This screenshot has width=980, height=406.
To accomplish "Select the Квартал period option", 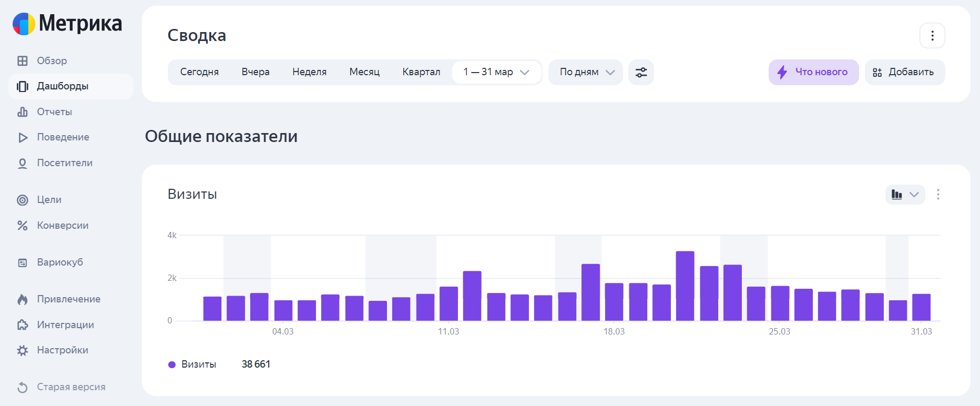I will [x=421, y=72].
